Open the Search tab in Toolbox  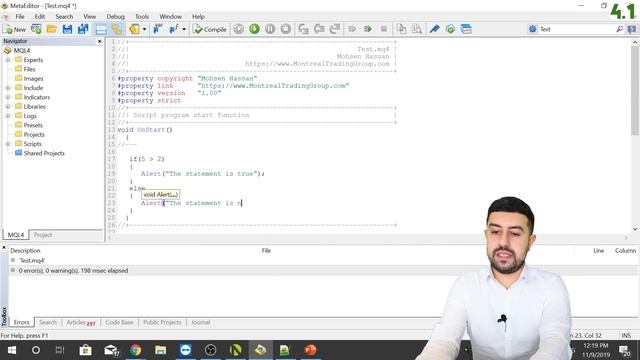coord(48,322)
